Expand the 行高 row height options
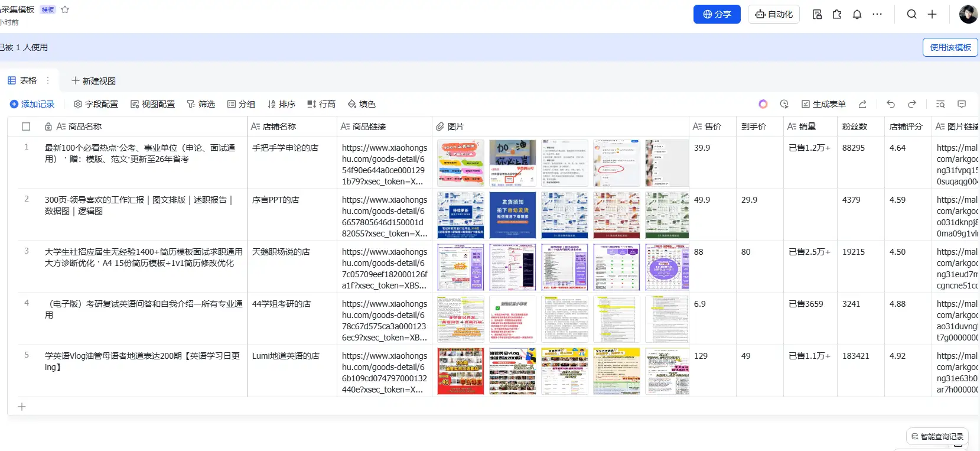 point(321,104)
